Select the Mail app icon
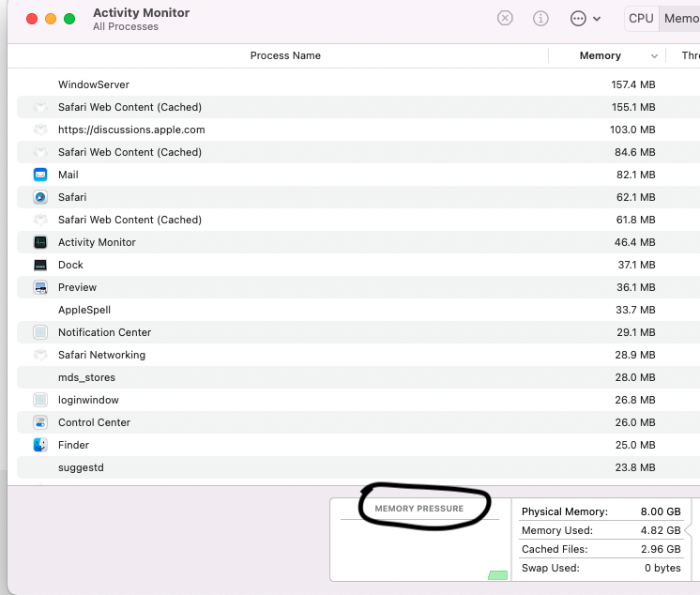Image resolution: width=700 pixels, height=595 pixels. point(40,175)
